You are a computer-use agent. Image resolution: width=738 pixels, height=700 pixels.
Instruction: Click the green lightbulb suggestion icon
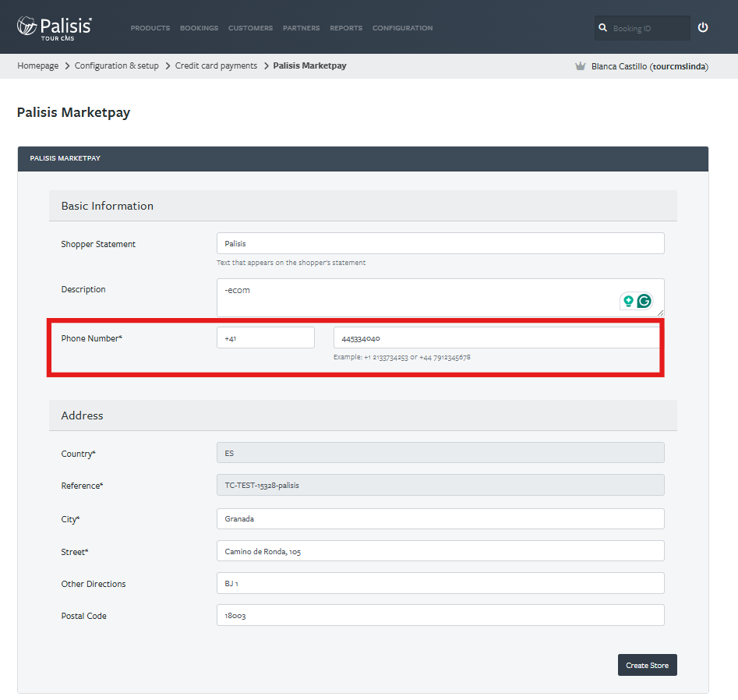[628, 300]
